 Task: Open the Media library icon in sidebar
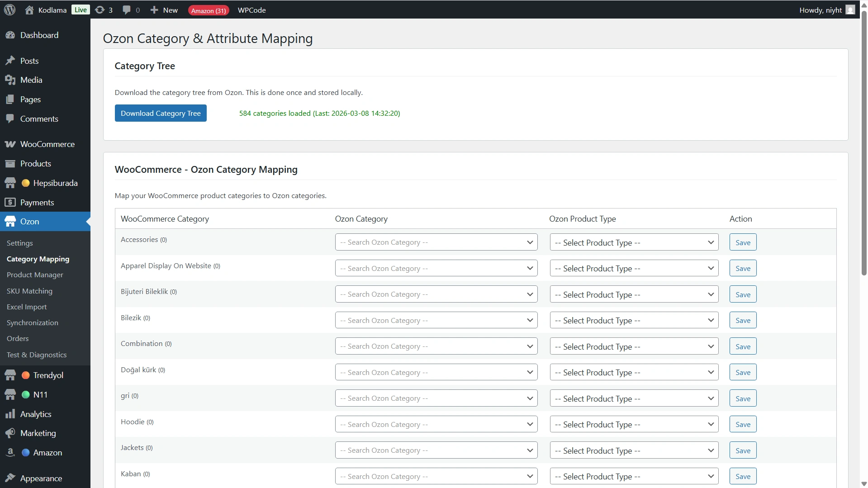10,80
